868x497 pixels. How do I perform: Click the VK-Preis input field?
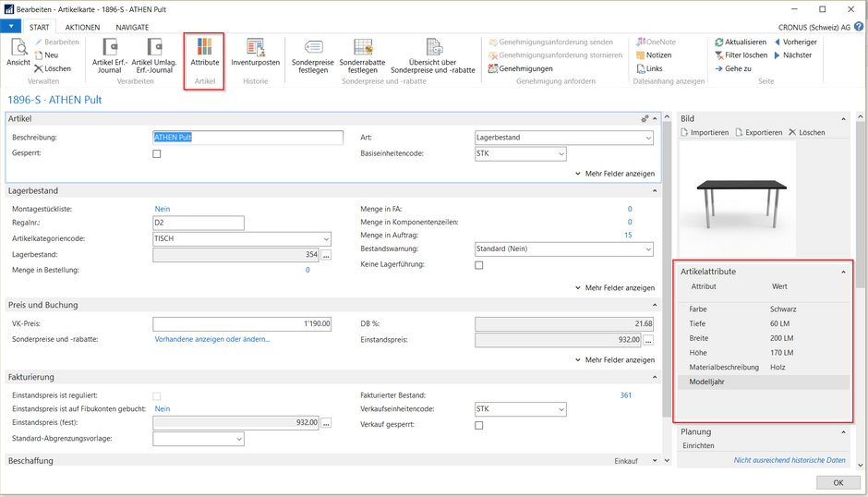click(x=242, y=323)
